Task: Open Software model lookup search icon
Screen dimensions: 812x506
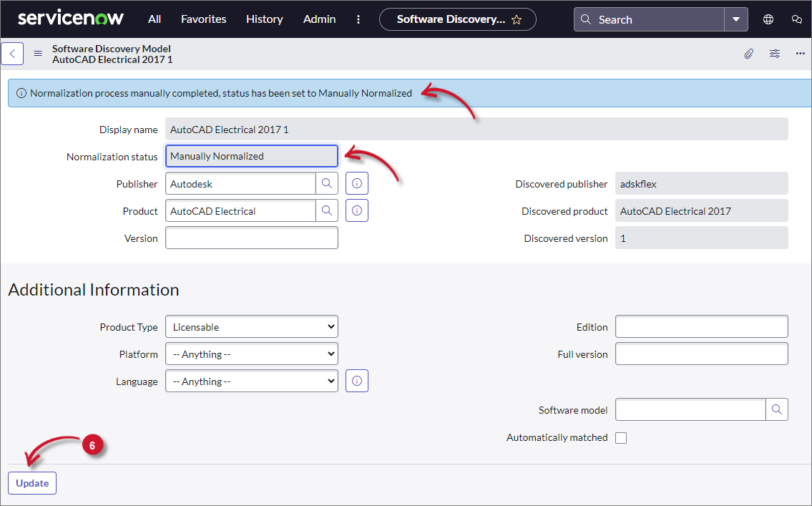Action: click(777, 410)
